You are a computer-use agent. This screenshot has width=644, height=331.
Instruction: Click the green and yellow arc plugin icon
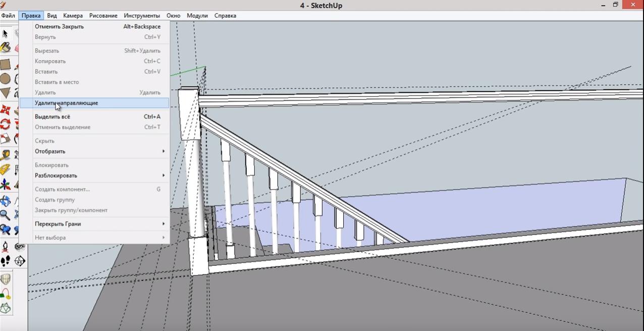pyautogui.click(x=5, y=294)
